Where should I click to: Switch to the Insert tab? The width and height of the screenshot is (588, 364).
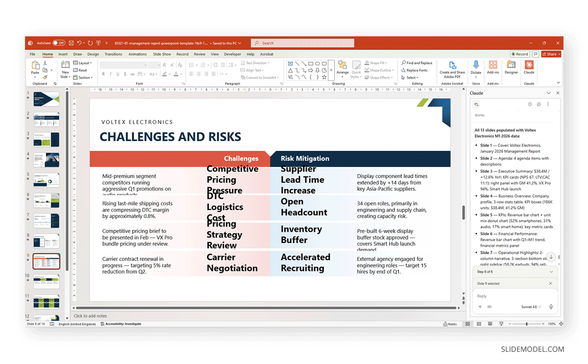[x=63, y=54]
